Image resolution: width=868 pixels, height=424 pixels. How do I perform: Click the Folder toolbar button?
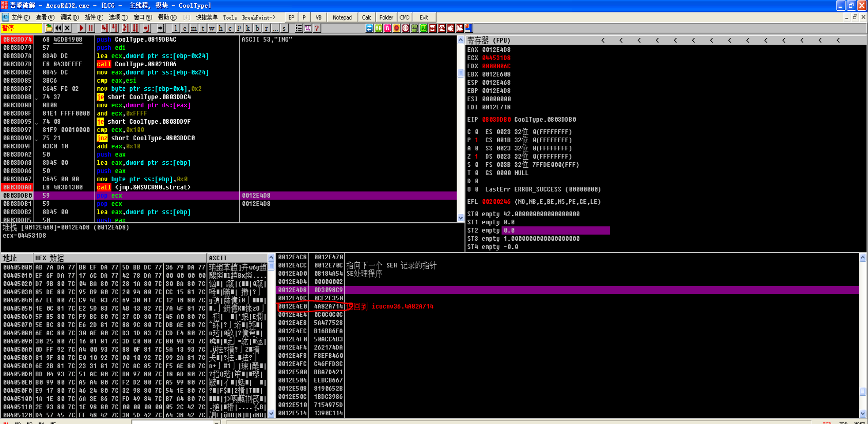[386, 17]
